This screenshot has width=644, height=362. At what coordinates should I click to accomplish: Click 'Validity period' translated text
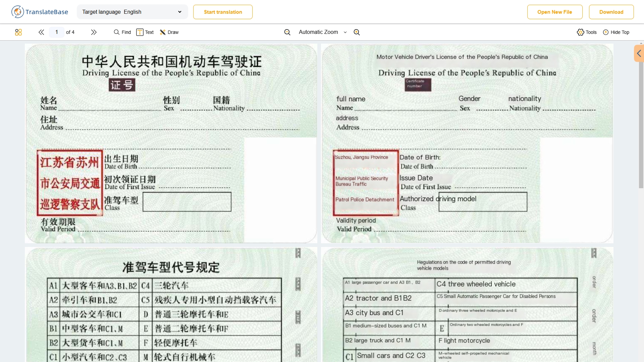356,220
